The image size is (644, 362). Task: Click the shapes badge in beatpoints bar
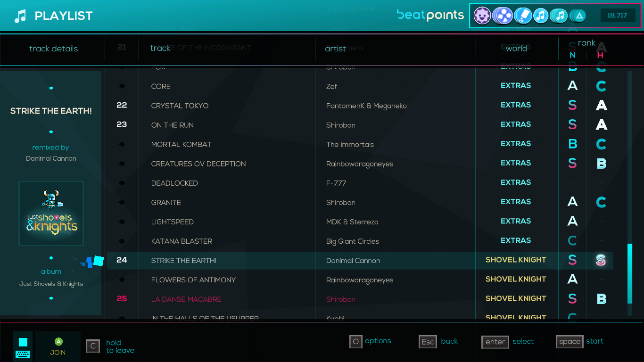pyautogui.click(x=503, y=16)
